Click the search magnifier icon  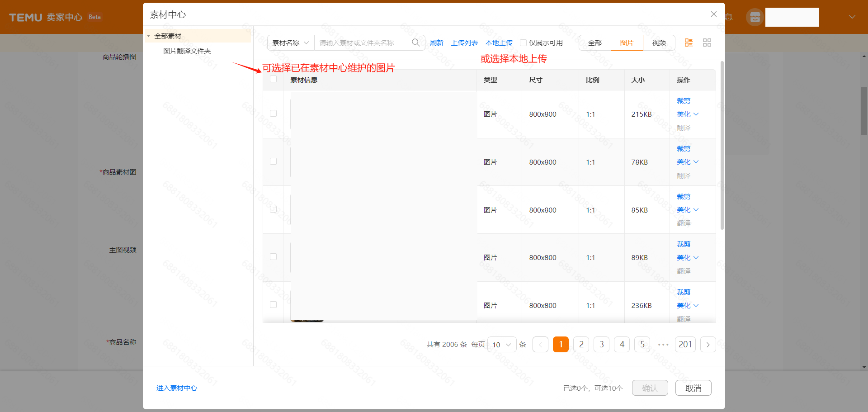[x=415, y=43]
